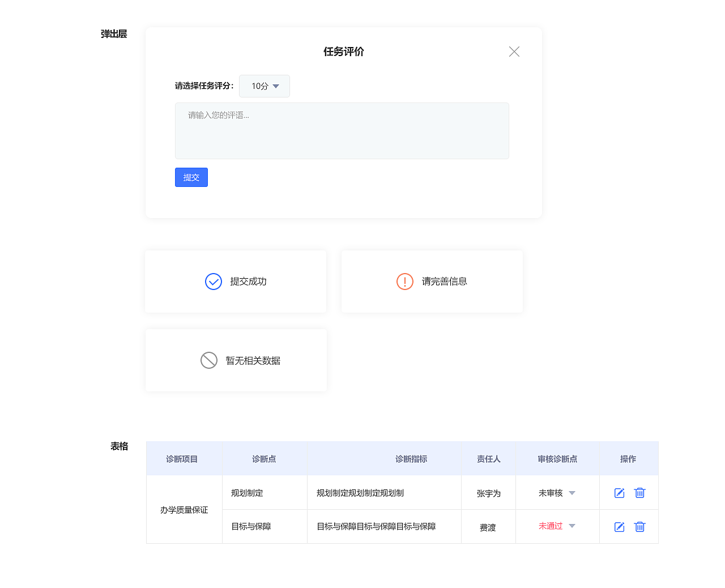Click the 提交成功 message card
The image size is (725, 588).
[x=236, y=281]
